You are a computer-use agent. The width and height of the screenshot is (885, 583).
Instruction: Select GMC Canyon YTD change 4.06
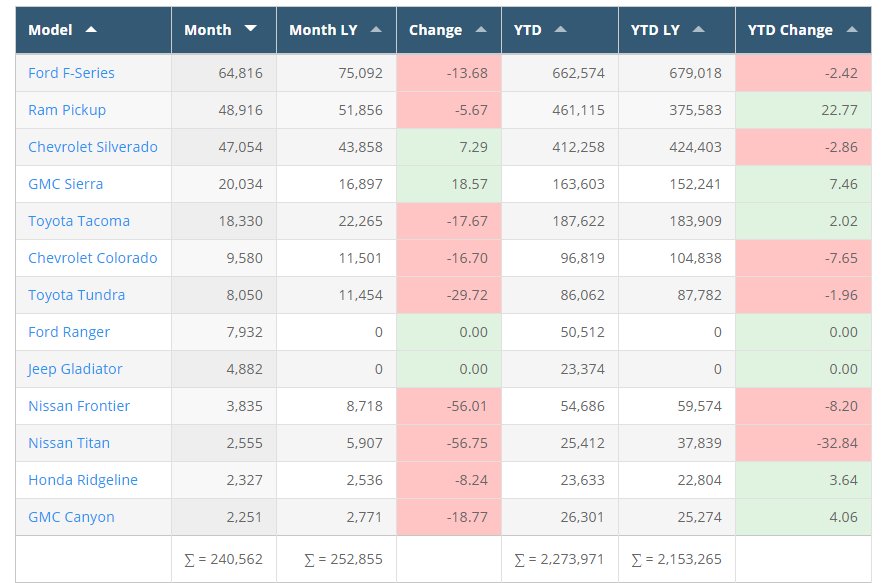pos(843,517)
